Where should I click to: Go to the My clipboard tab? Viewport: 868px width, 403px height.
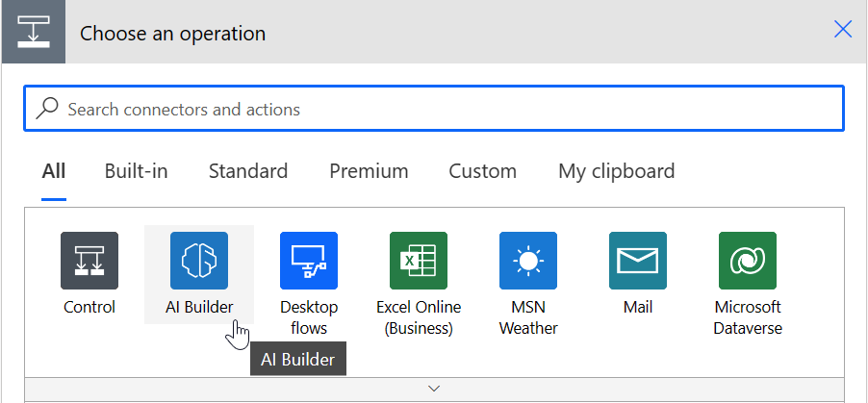point(616,171)
